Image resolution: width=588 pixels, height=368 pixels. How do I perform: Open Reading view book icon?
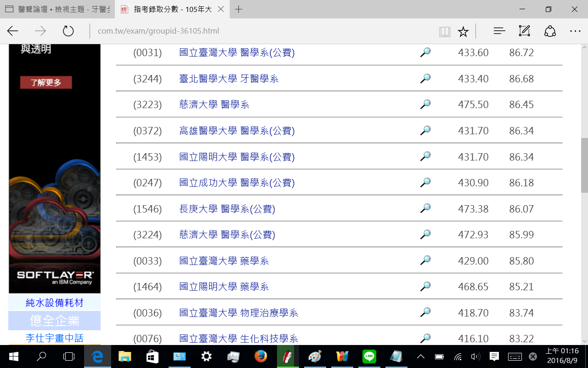coord(444,31)
